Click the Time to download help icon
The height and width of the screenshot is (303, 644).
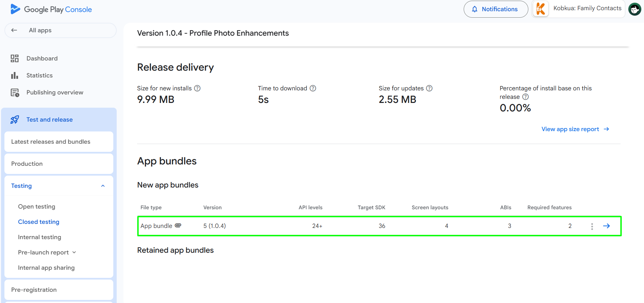tap(313, 88)
